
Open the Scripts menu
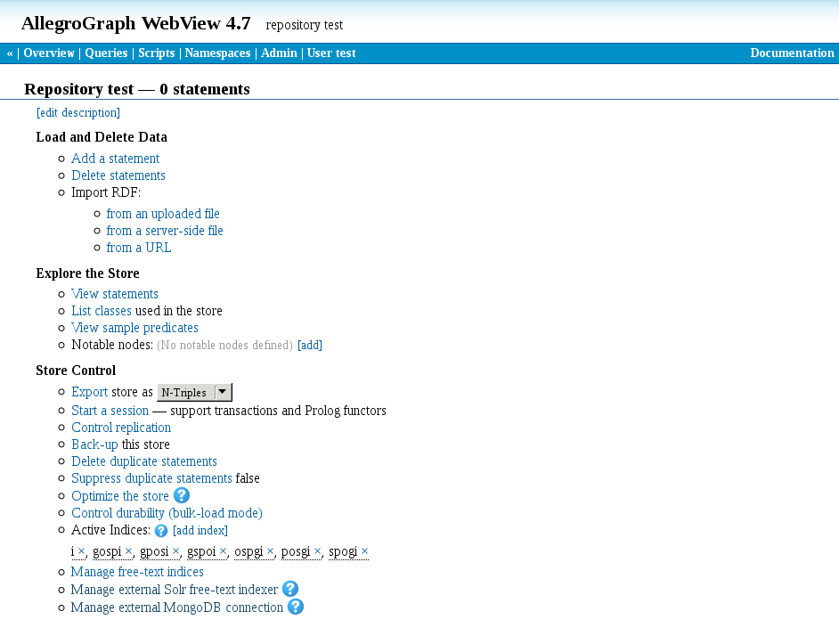pyautogui.click(x=156, y=53)
